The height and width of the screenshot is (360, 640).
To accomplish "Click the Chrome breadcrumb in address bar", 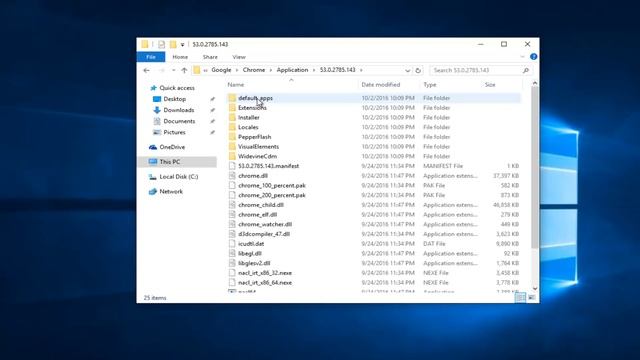I will 254,70.
